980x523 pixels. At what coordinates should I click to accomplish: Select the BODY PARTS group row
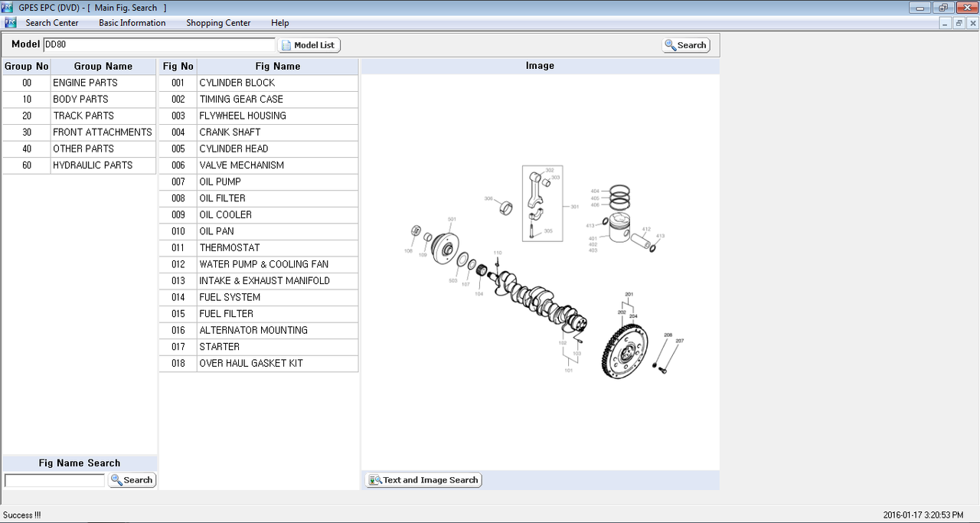(80, 100)
